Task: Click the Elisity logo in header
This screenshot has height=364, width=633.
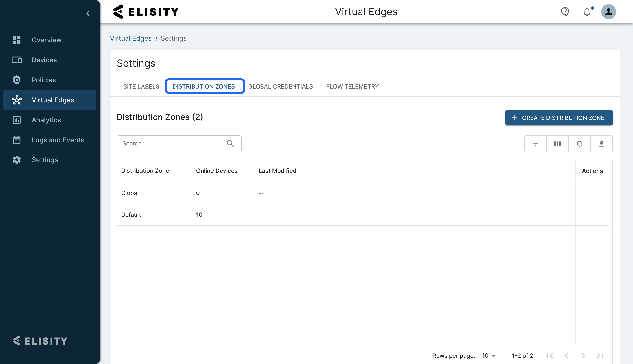Action: (146, 12)
